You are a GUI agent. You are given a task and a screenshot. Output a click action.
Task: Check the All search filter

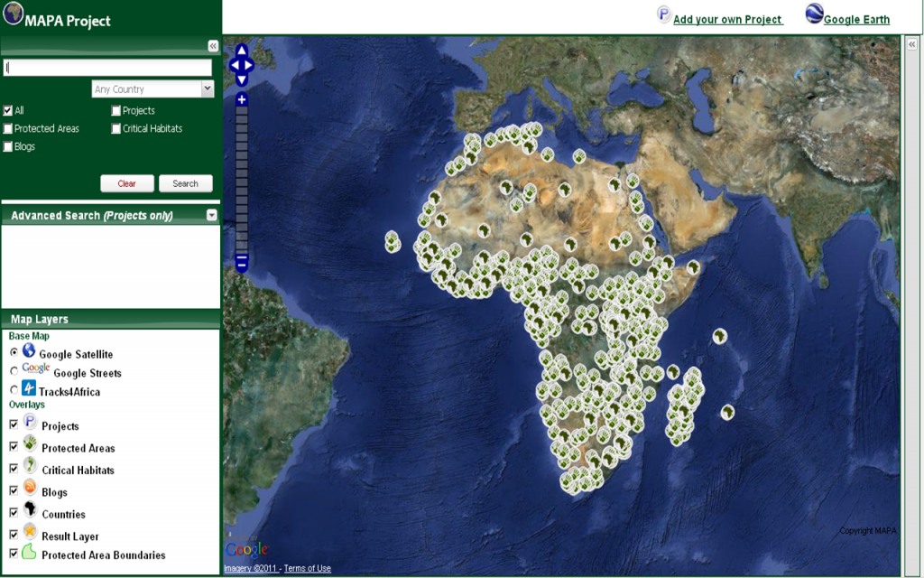click(x=7, y=110)
